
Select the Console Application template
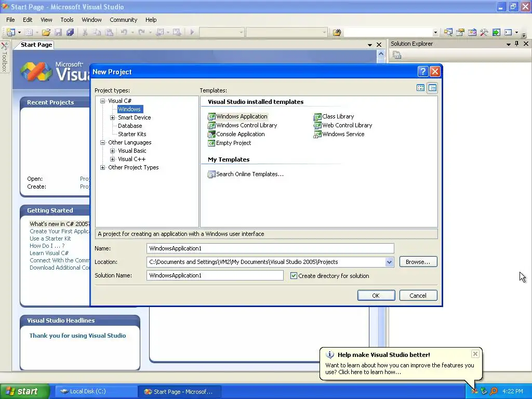[236, 134]
